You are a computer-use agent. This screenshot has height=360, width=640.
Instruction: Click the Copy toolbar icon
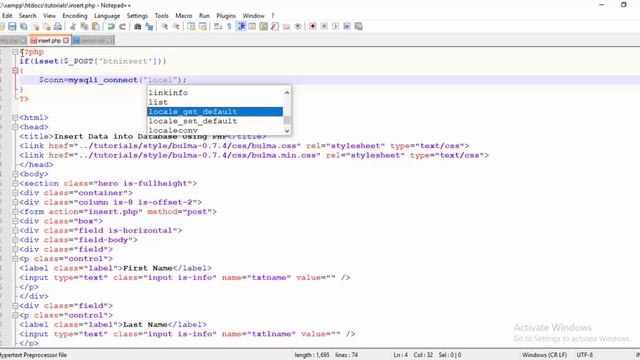[x=84, y=27]
